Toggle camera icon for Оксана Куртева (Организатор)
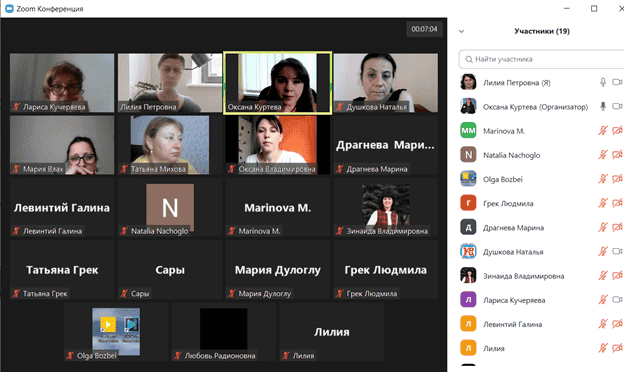624x372 pixels. click(617, 106)
